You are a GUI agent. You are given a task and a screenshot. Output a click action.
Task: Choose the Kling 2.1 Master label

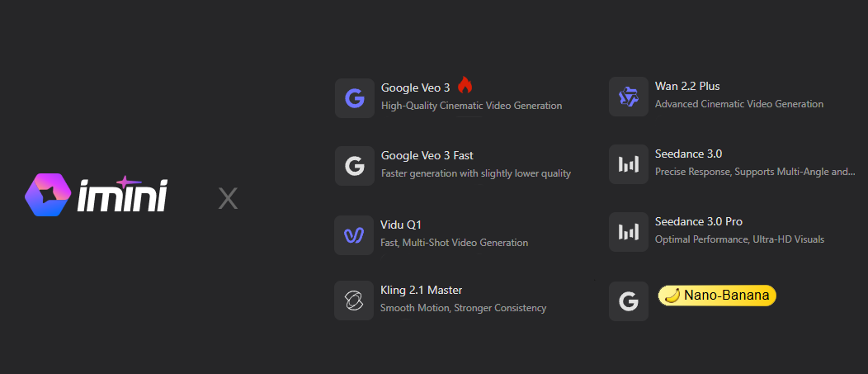421,290
